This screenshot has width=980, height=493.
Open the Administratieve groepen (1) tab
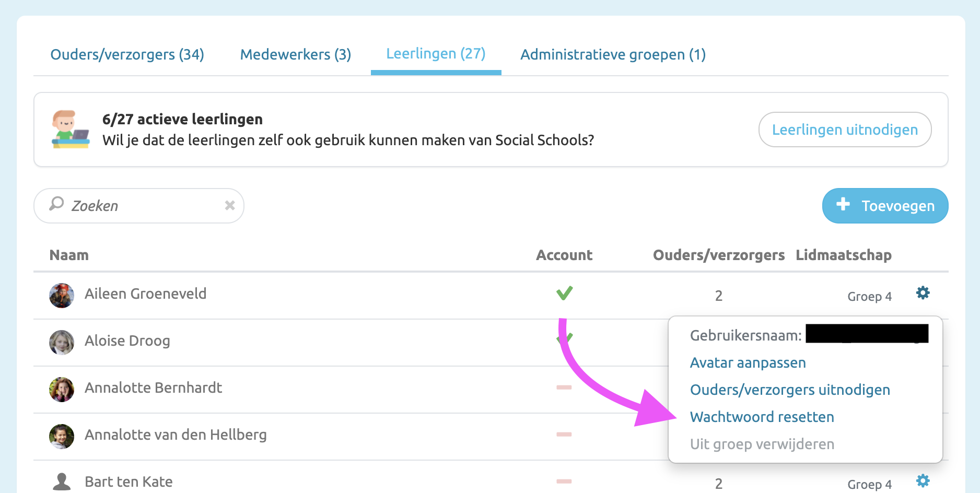[x=612, y=54]
